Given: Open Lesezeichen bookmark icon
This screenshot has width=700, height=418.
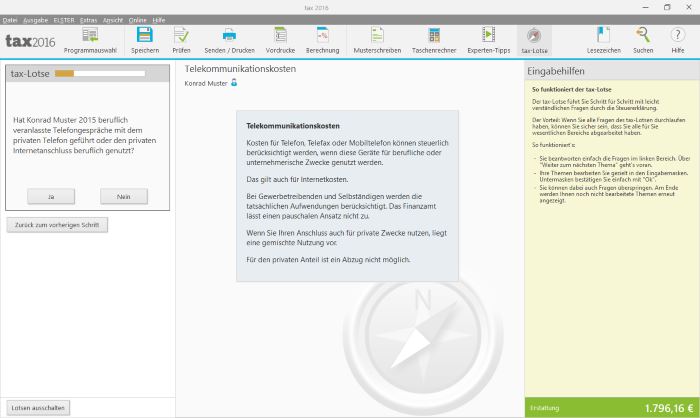Looking at the screenshot, I should click(x=604, y=35).
